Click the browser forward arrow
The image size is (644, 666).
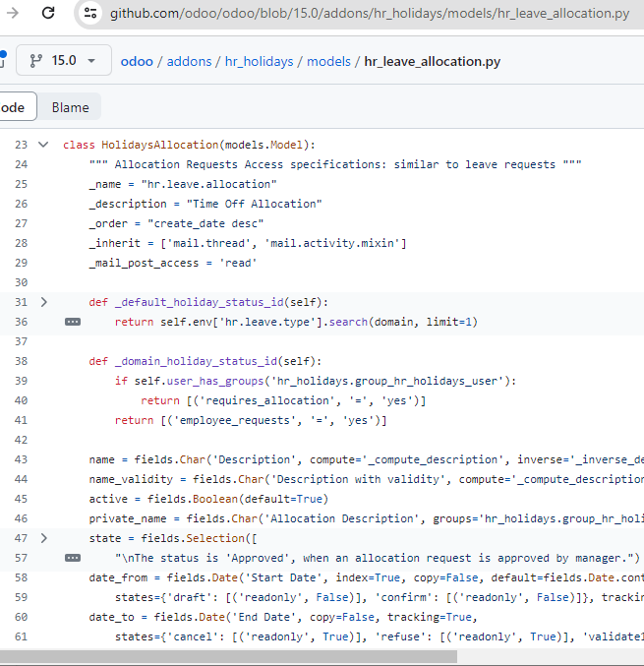pyautogui.click(x=13, y=13)
